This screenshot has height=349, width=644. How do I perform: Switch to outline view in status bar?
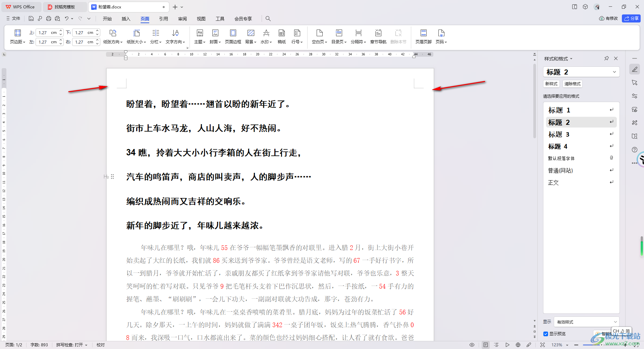pyautogui.click(x=496, y=345)
